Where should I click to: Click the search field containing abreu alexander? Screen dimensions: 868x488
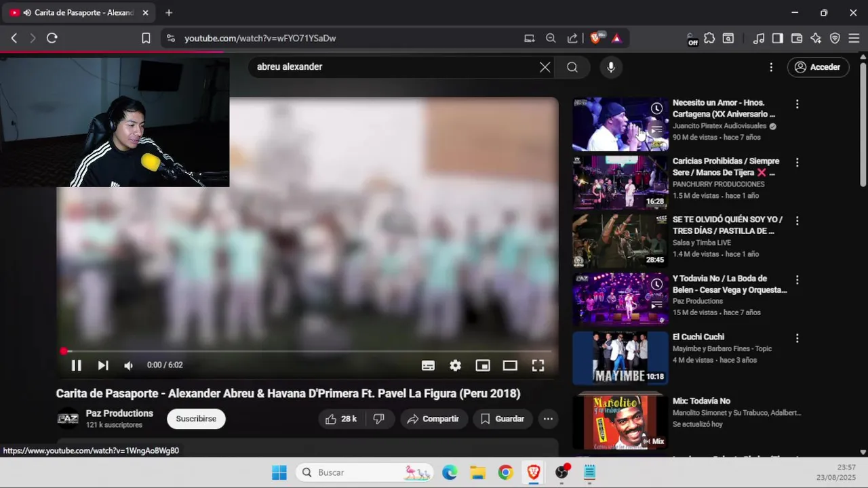[393, 67]
